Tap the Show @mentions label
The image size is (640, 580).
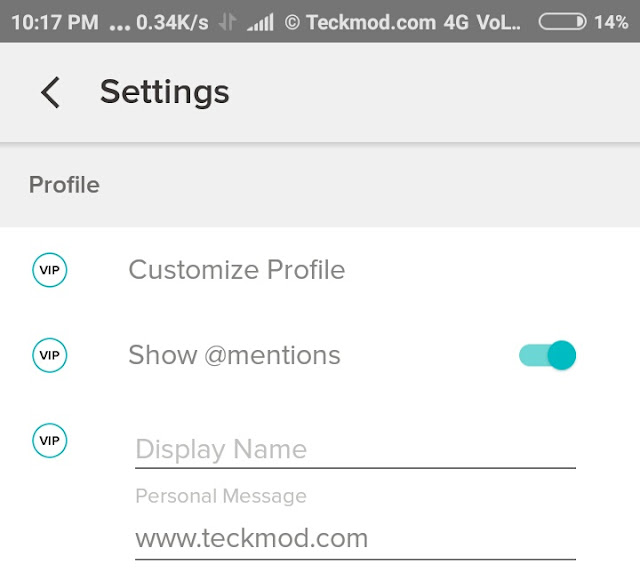point(234,355)
